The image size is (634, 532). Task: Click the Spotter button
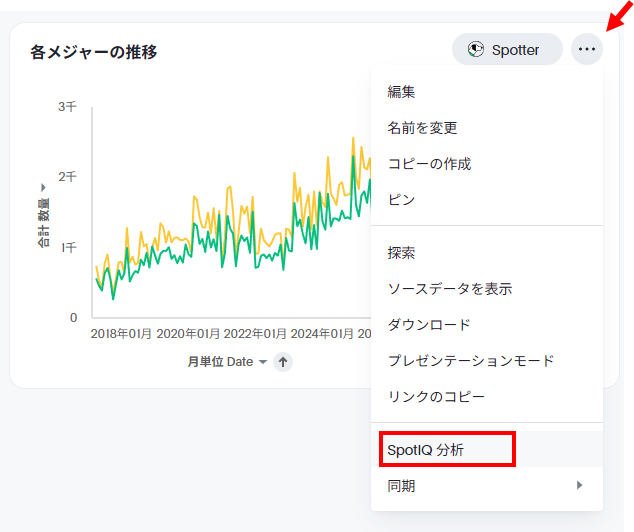[507, 49]
